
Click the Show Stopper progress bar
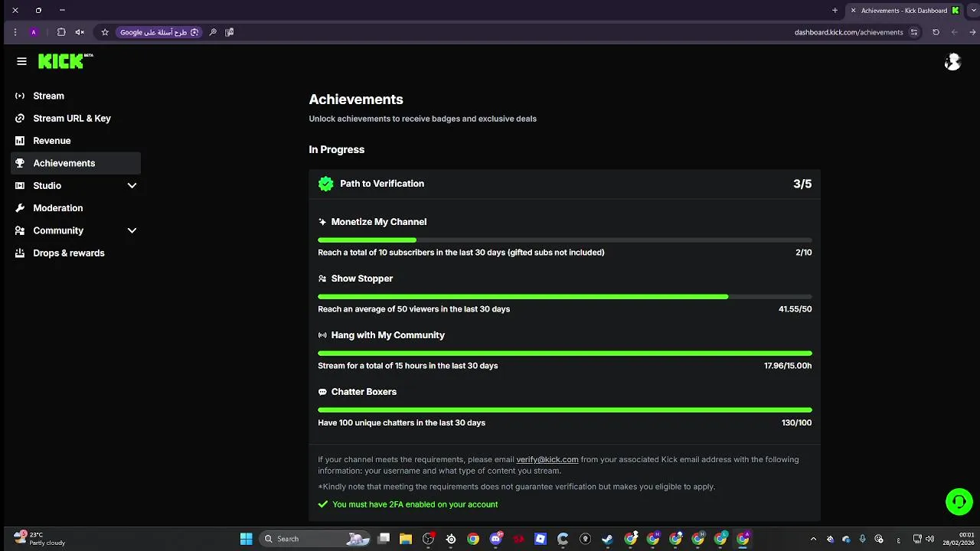pos(565,297)
